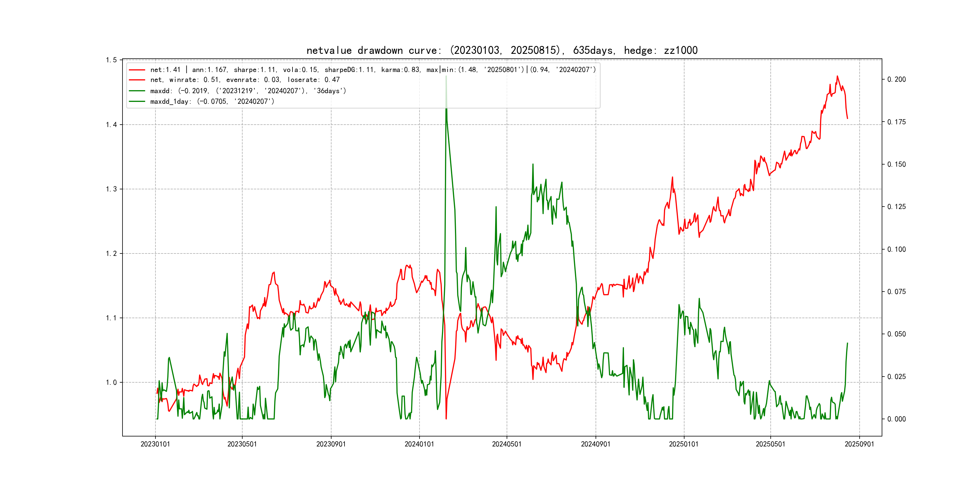
Task: Click the 0.000 right y-axis tick label
Action: 896,419
